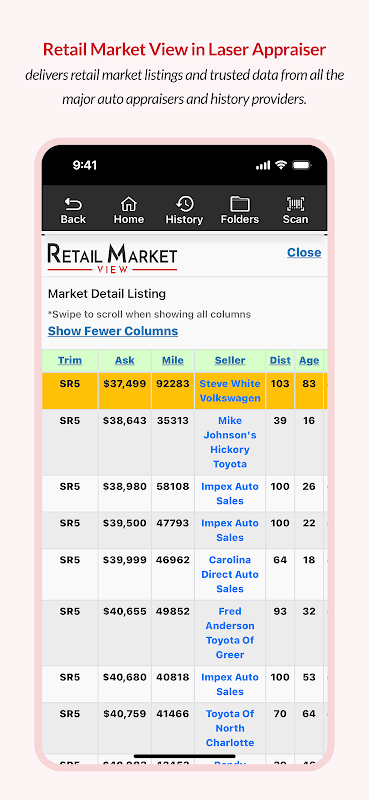Open the Home icon
This screenshot has width=369, height=800.
[x=129, y=205]
